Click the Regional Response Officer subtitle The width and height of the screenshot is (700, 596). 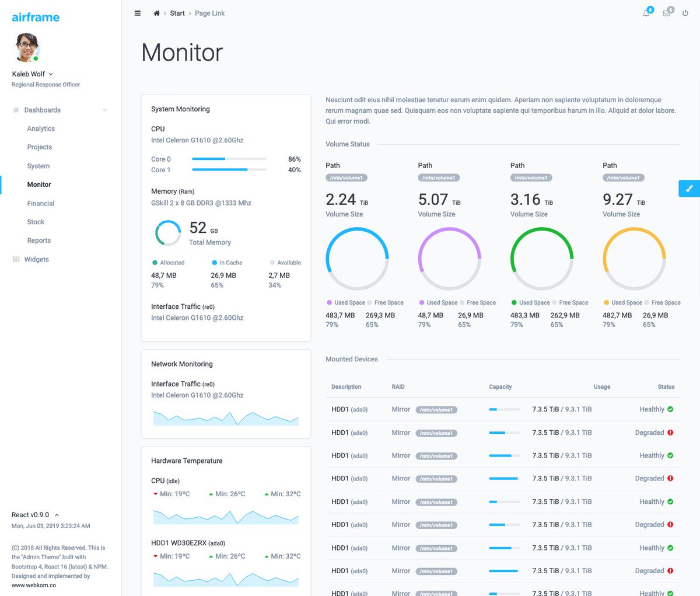point(46,85)
